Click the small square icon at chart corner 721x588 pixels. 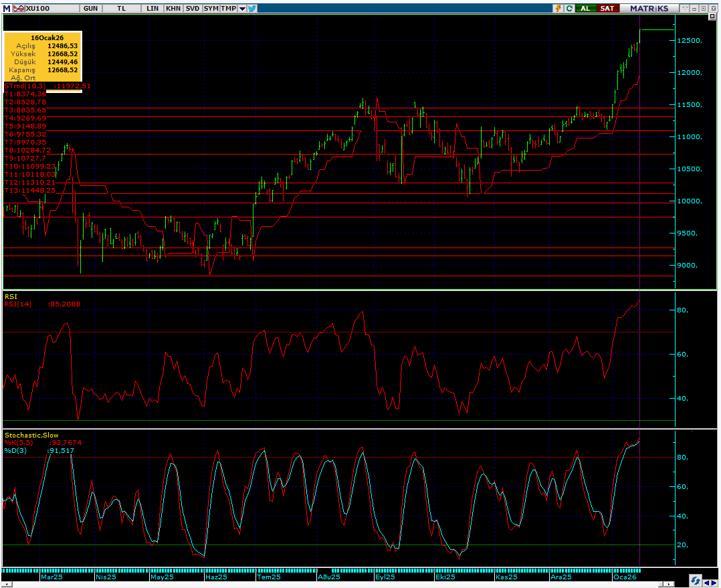712,16
